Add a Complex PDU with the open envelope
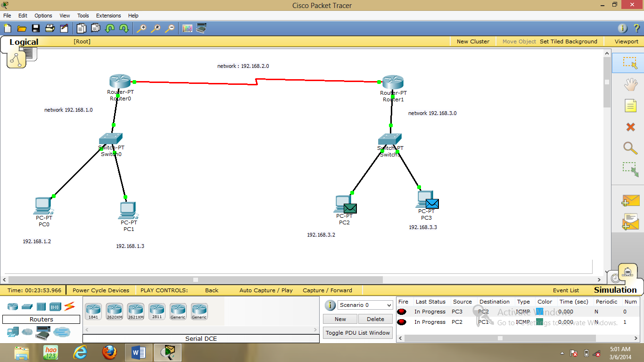The height and width of the screenshot is (362, 644). point(630,222)
